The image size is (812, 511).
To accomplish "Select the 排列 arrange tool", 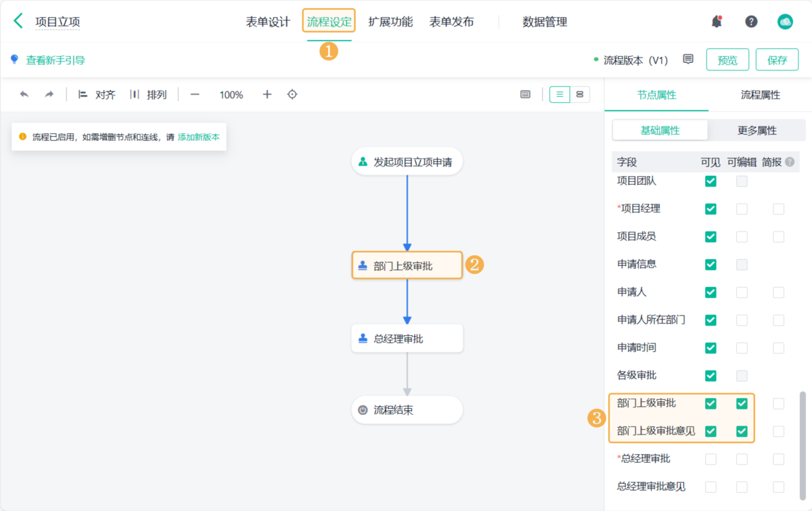I will tap(150, 95).
